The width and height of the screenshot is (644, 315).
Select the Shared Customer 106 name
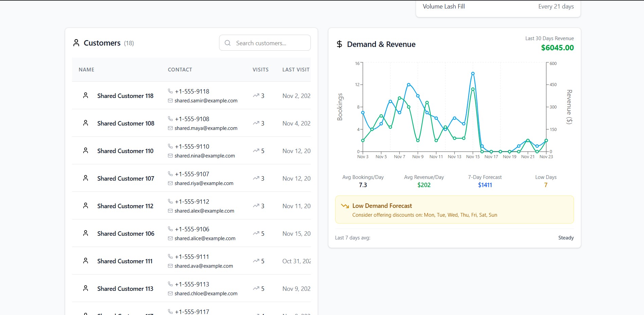(126, 234)
